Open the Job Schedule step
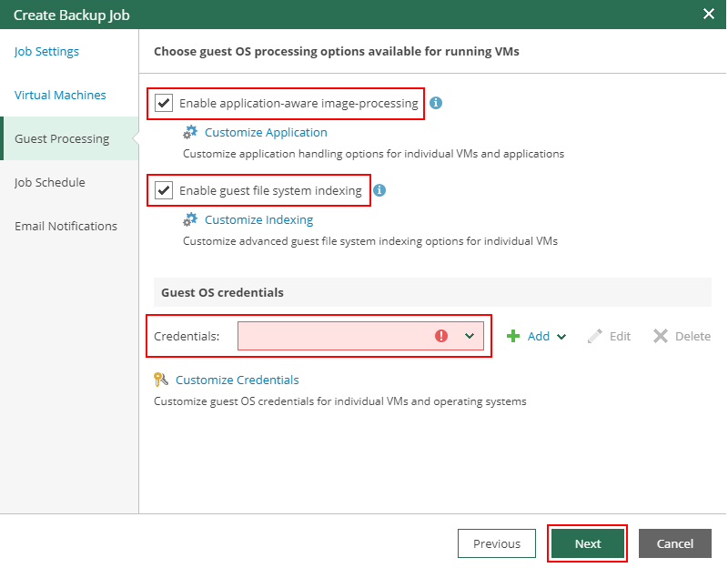The image size is (728, 568). pos(50,183)
